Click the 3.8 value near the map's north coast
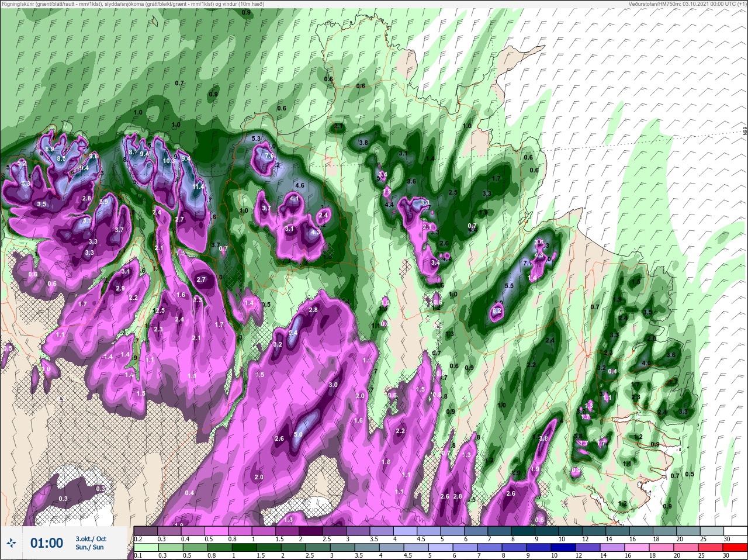 (363, 143)
